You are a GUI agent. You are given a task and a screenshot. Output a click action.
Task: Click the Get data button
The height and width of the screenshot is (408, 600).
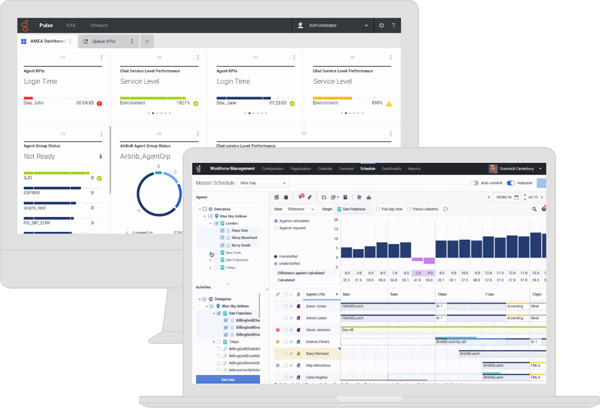click(x=228, y=380)
